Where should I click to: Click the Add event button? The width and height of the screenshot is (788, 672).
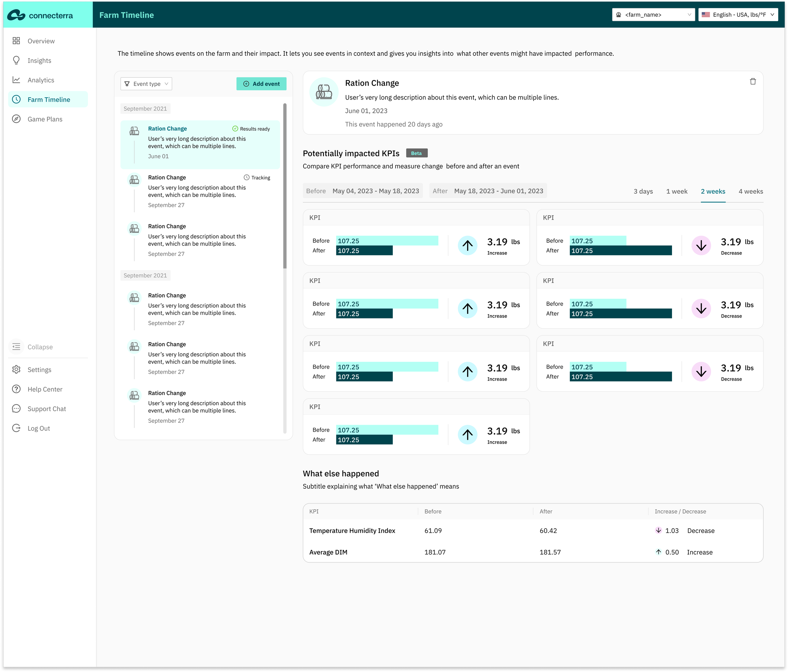tap(261, 83)
